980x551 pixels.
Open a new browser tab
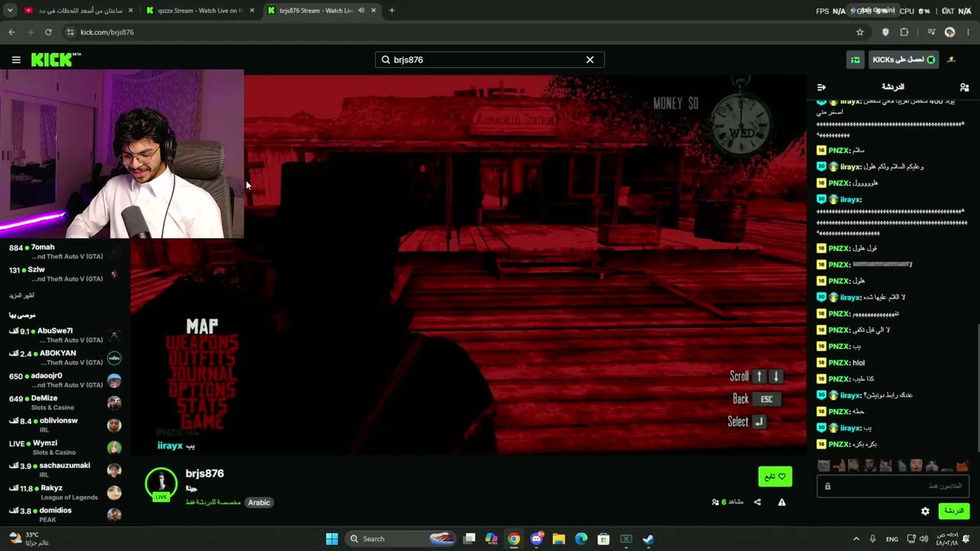pyautogui.click(x=391, y=11)
